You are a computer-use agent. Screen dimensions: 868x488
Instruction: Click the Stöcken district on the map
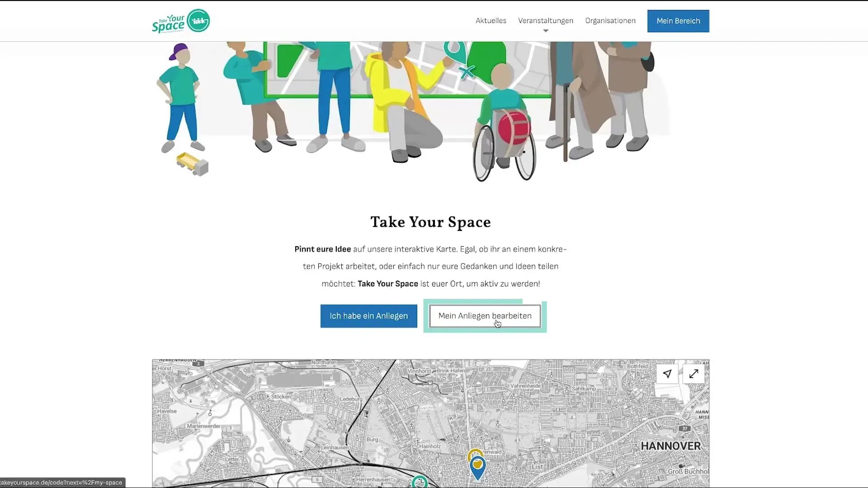(x=281, y=397)
